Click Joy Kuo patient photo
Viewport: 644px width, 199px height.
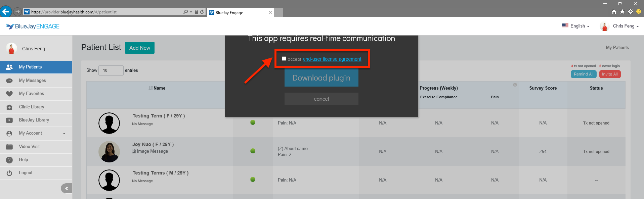tap(109, 152)
